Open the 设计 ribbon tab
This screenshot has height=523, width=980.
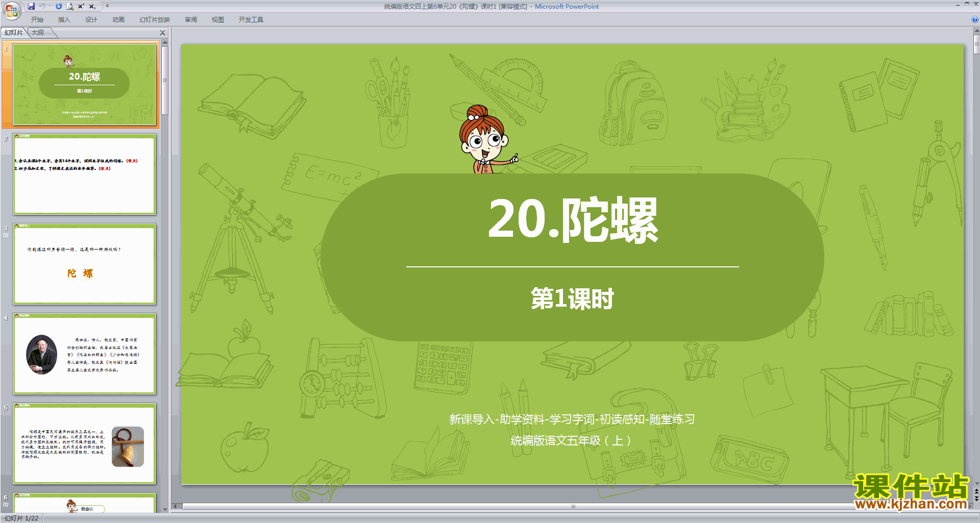91,19
